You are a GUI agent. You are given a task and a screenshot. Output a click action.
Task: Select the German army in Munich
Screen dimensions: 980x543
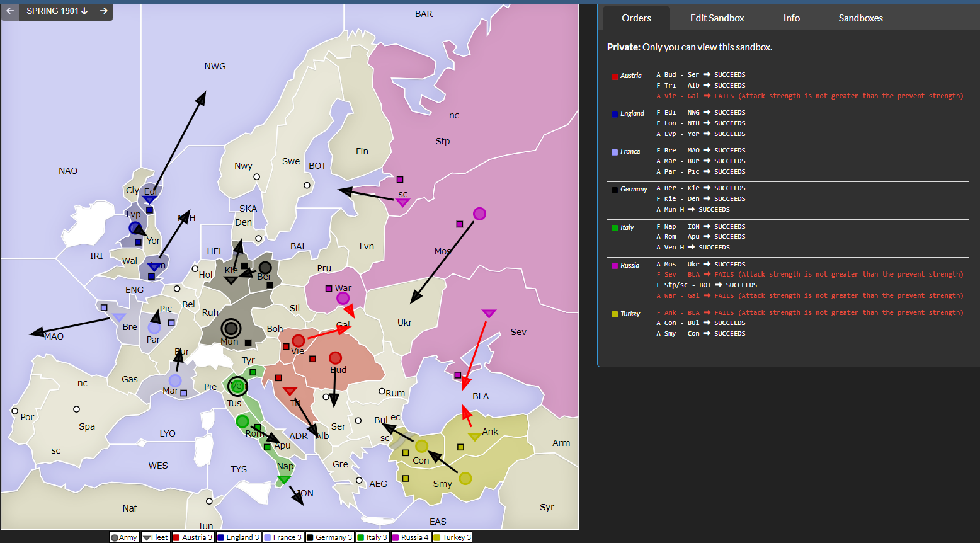(231, 328)
